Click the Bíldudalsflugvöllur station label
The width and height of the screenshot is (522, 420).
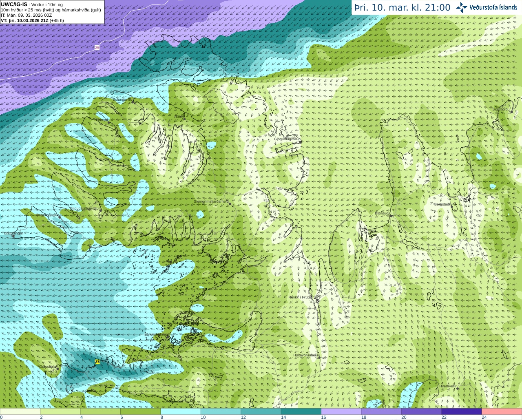point(85,208)
